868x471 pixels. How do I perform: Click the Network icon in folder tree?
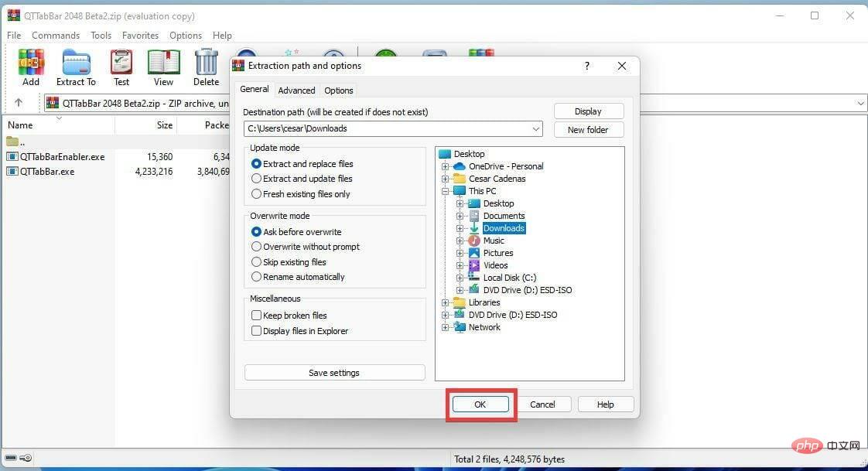click(460, 327)
